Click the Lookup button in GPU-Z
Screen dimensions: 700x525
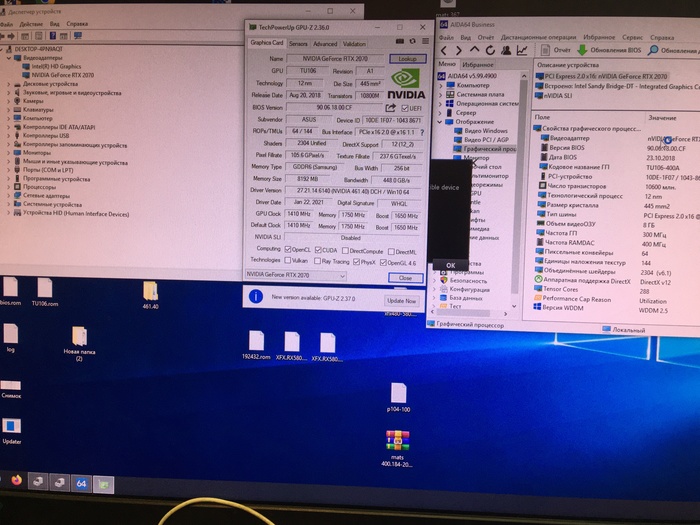tap(407, 59)
